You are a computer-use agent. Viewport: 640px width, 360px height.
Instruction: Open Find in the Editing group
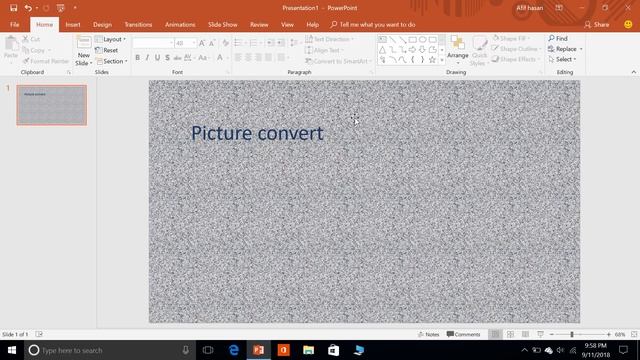click(x=558, y=38)
